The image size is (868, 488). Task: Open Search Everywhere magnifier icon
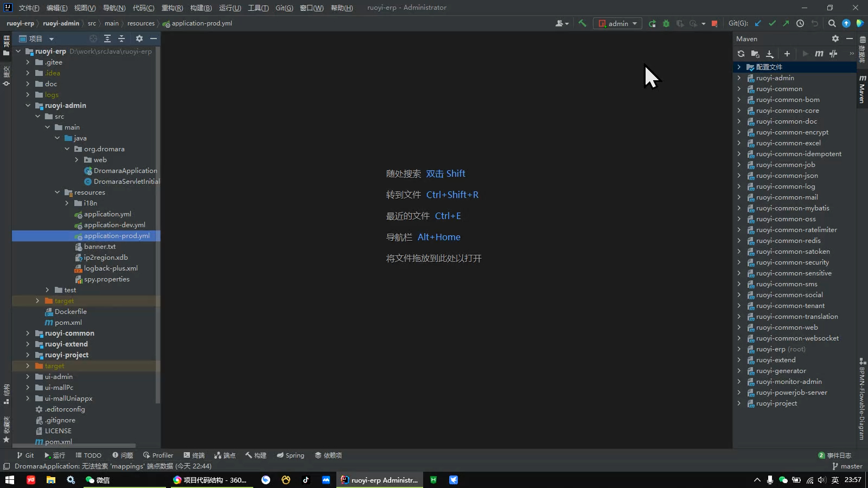832,23
